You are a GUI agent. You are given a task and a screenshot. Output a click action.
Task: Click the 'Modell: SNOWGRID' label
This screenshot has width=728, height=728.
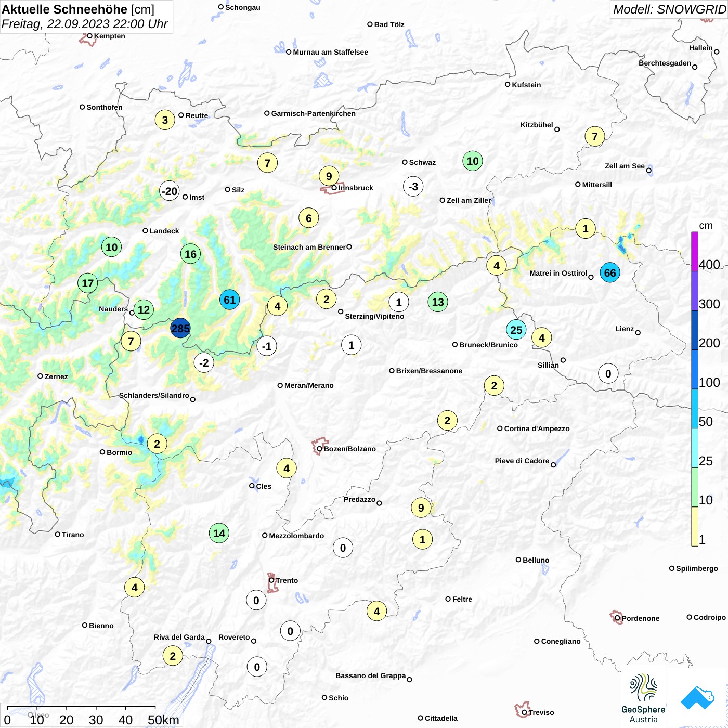click(x=670, y=9)
